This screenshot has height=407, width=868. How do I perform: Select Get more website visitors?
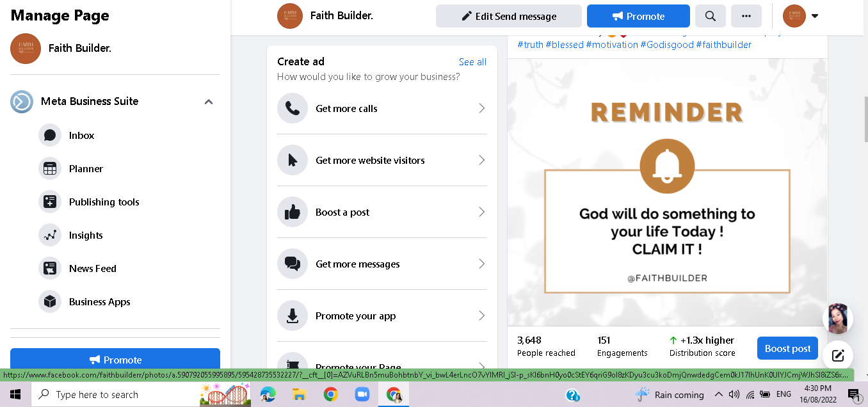[x=382, y=161]
